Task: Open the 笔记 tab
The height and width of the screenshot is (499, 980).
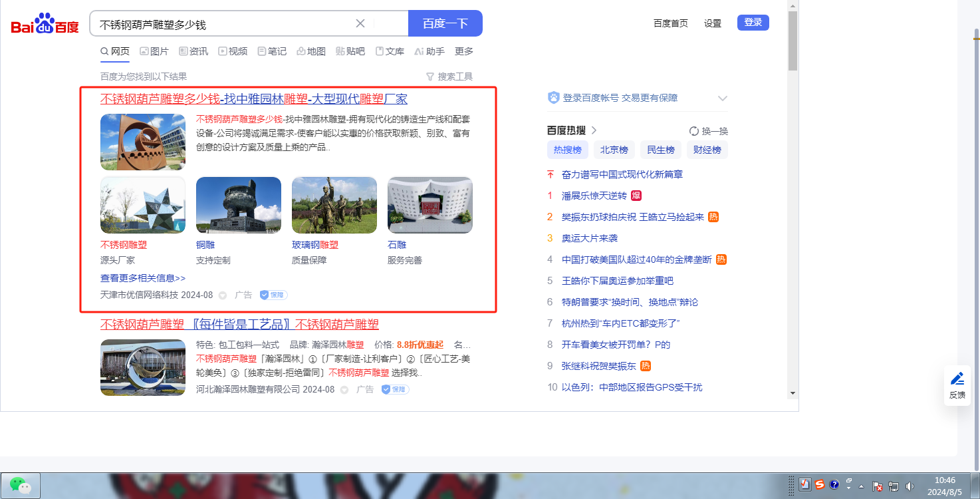Action: point(272,51)
